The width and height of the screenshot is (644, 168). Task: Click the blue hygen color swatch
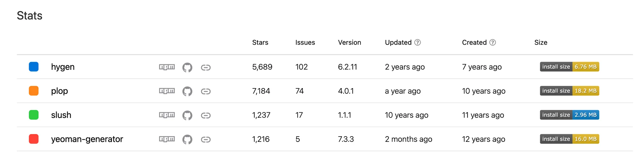tap(34, 67)
